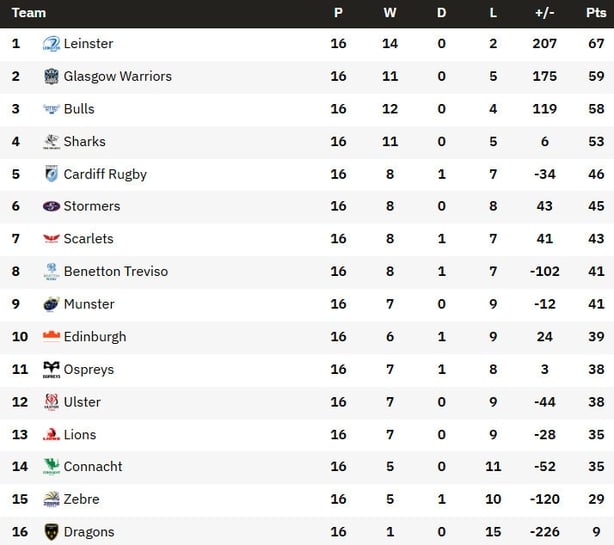Click the Munster team crest
The height and width of the screenshot is (545, 614).
pyautogui.click(x=51, y=304)
